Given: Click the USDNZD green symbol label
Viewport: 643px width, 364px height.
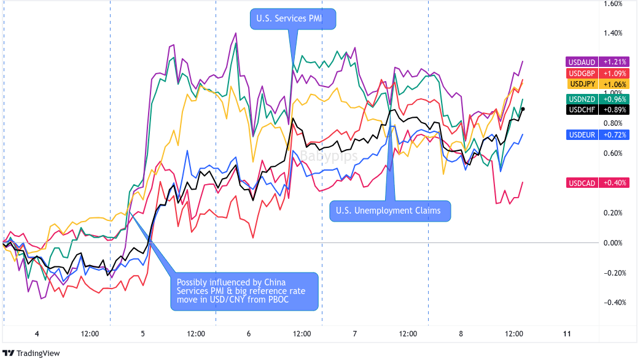Looking at the screenshot, I should click(x=582, y=99).
